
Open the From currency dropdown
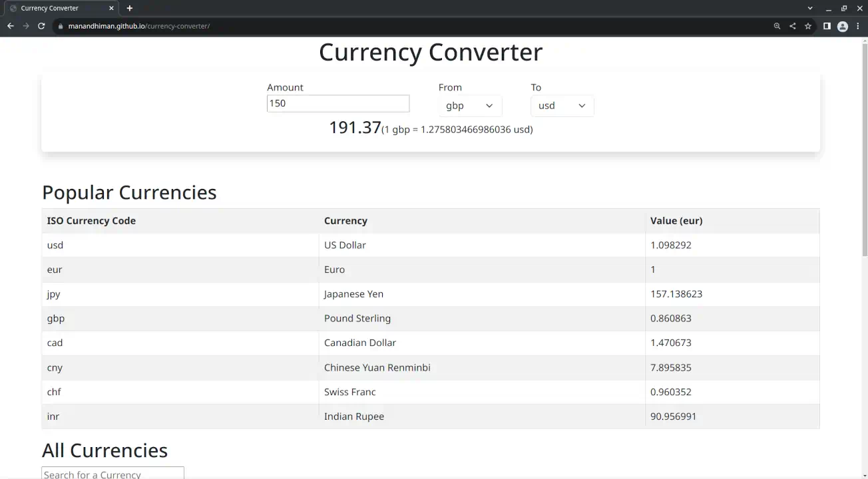pos(470,106)
